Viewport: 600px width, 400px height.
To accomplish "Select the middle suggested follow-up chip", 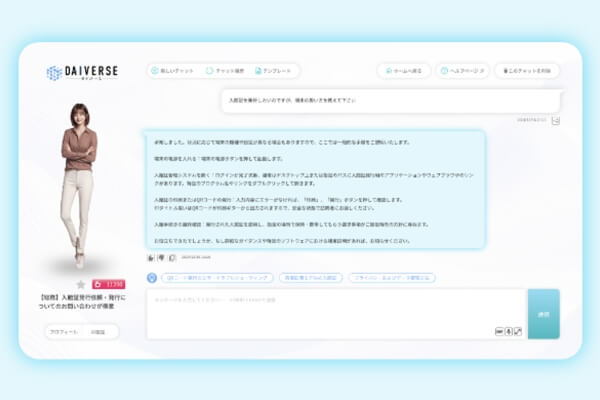I will click(x=311, y=278).
